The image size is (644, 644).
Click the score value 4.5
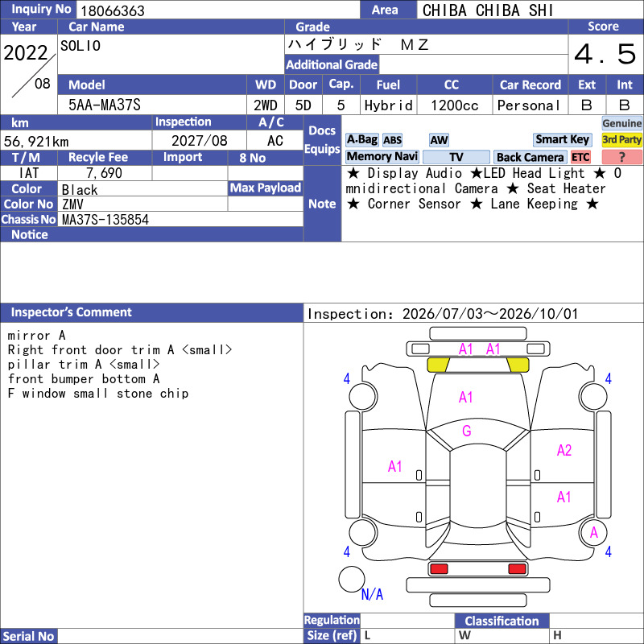(x=605, y=54)
